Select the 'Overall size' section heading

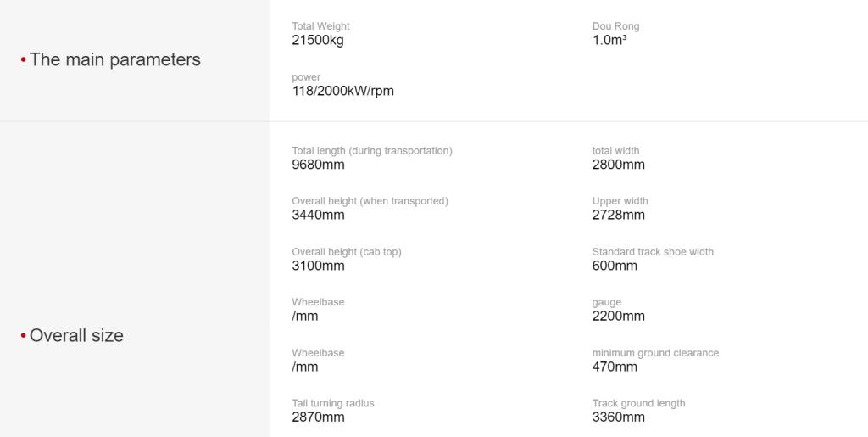(76, 336)
